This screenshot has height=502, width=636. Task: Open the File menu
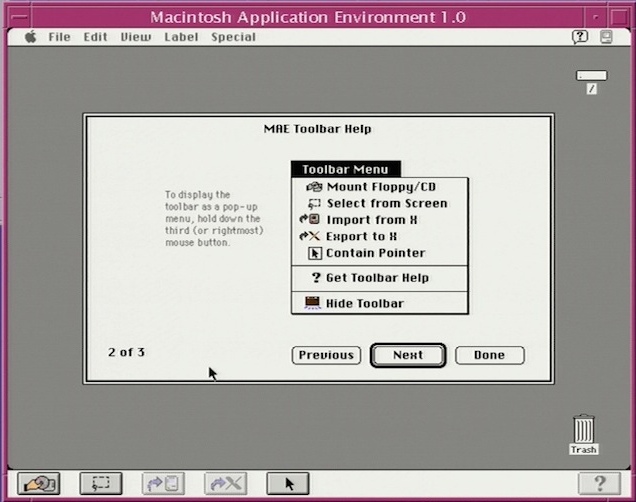point(59,37)
